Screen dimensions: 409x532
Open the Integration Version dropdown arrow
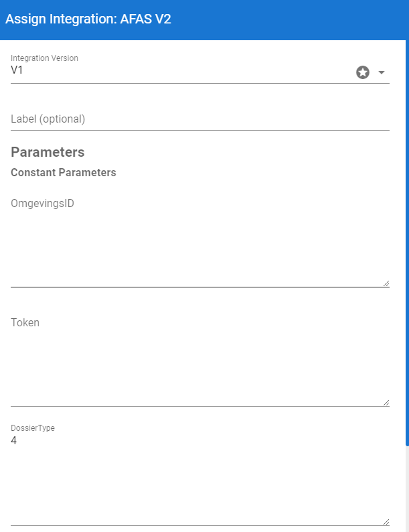382,72
